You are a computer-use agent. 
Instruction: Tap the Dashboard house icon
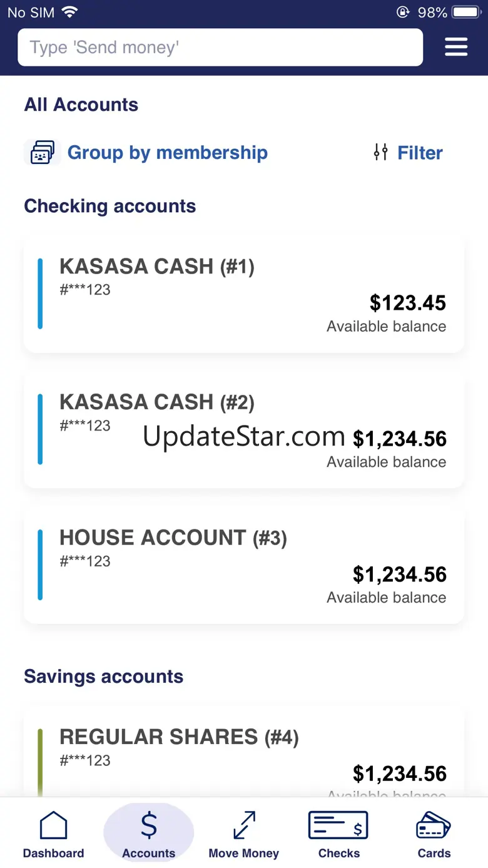53,825
